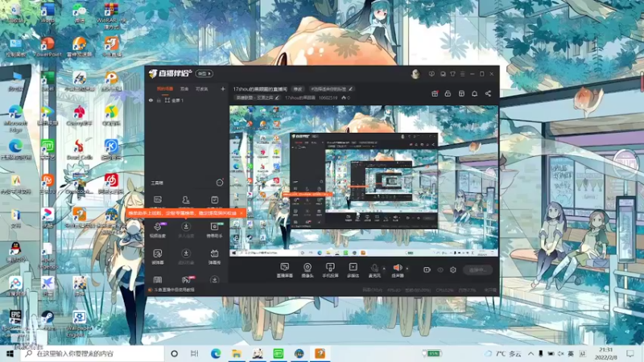
Task: Click the chat bubble icon in title bar
Action: click(x=443, y=74)
